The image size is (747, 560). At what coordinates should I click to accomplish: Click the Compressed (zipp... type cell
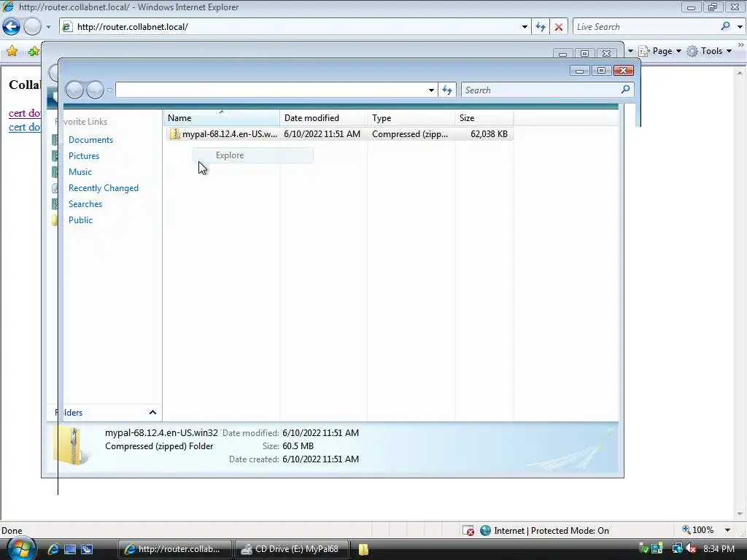[x=410, y=134]
